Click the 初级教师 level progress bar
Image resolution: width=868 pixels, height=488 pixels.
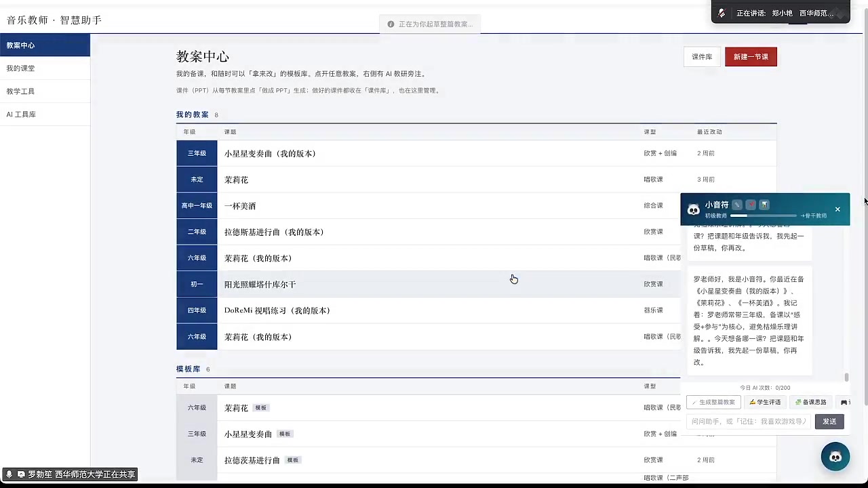point(764,216)
